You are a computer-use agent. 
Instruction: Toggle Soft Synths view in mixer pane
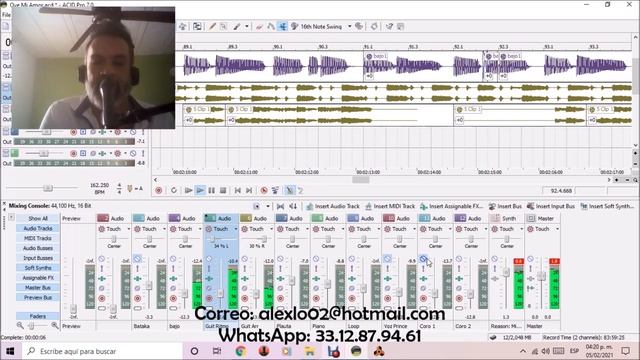[38, 268]
